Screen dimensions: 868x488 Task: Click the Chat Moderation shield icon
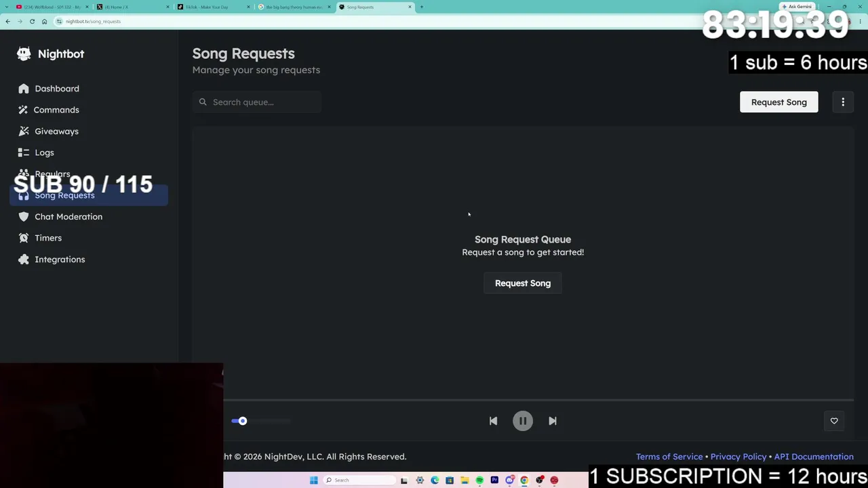[x=24, y=217]
